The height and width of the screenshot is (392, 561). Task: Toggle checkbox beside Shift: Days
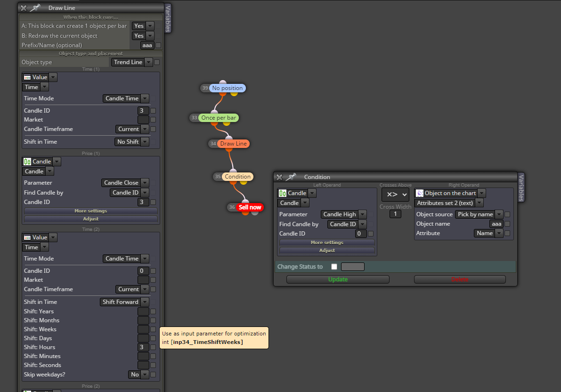click(x=153, y=338)
